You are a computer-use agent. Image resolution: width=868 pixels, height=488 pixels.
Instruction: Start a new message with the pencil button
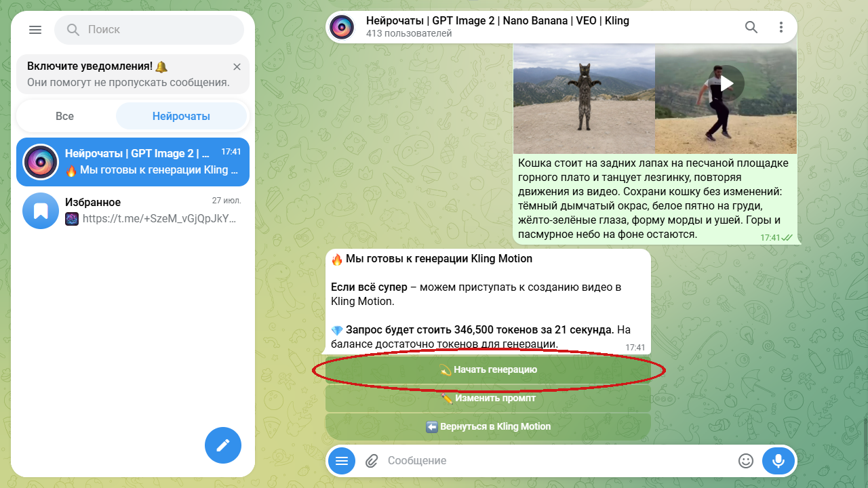click(223, 445)
